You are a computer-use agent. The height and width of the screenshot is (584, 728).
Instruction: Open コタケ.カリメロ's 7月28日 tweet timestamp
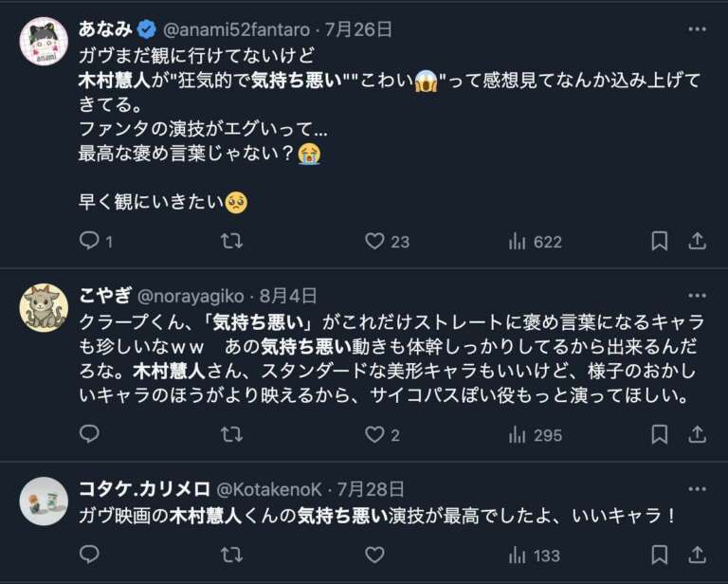click(371, 489)
